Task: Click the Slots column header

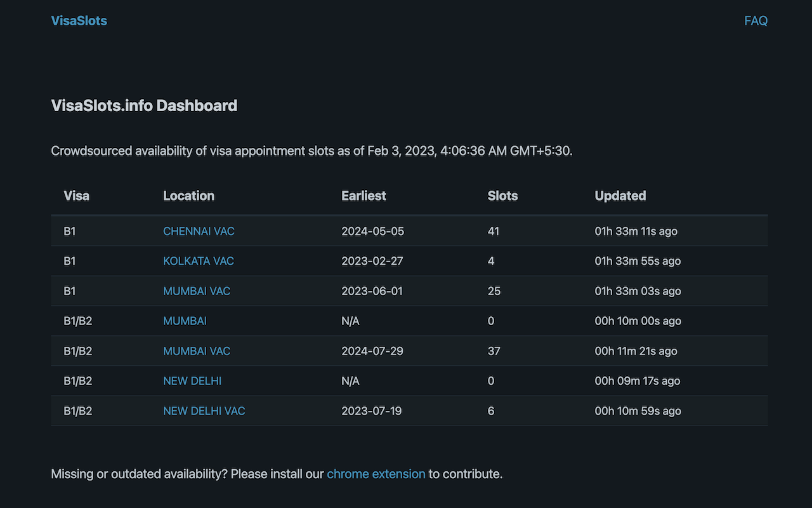Action: click(x=502, y=196)
